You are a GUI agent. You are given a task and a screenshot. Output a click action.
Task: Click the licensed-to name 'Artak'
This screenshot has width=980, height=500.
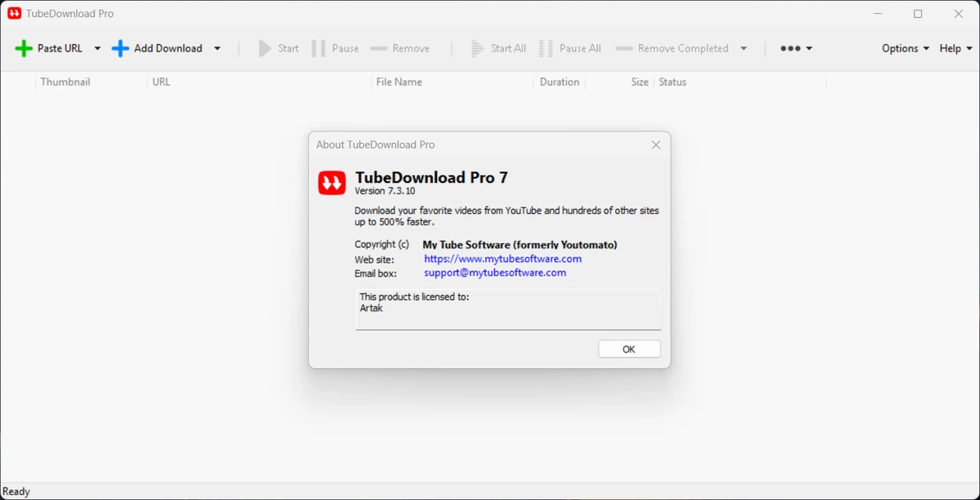click(x=371, y=308)
